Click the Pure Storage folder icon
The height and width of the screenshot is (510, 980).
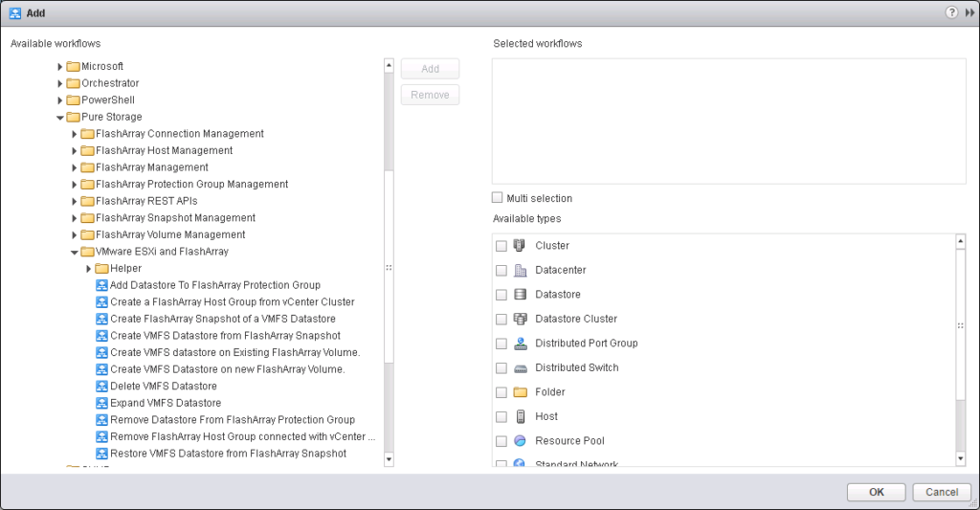pos(73,117)
